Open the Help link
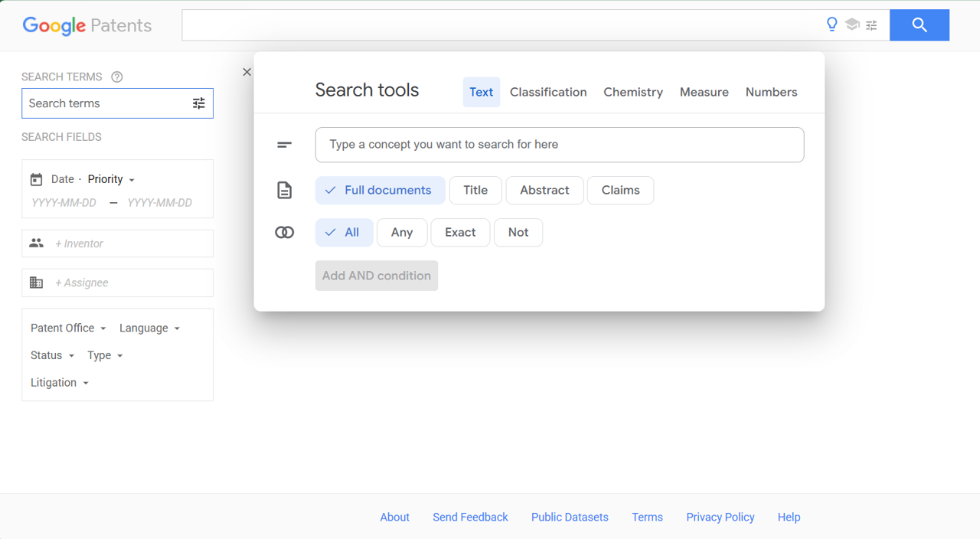This screenshot has width=980, height=539. point(789,518)
